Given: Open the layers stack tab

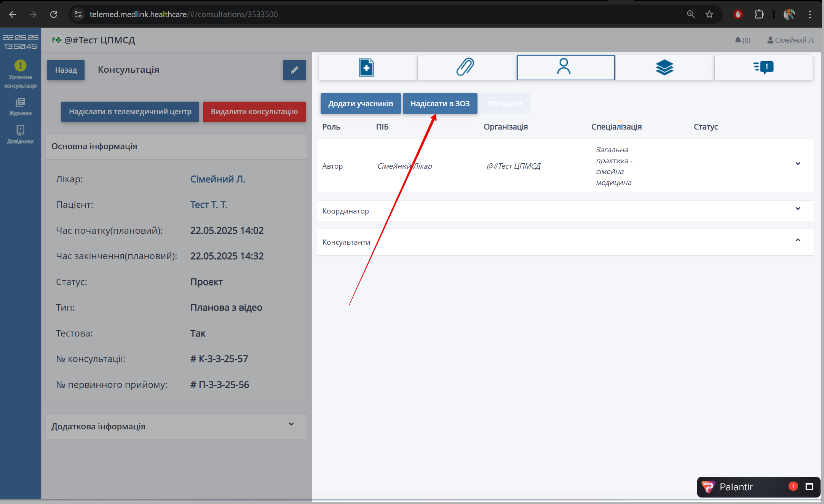Looking at the screenshot, I should (x=664, y=68).
